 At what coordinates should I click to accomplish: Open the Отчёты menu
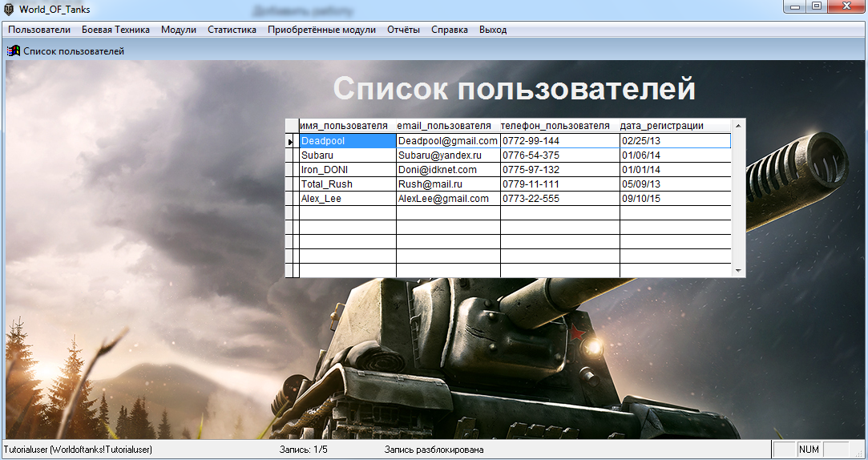point(404,30)
